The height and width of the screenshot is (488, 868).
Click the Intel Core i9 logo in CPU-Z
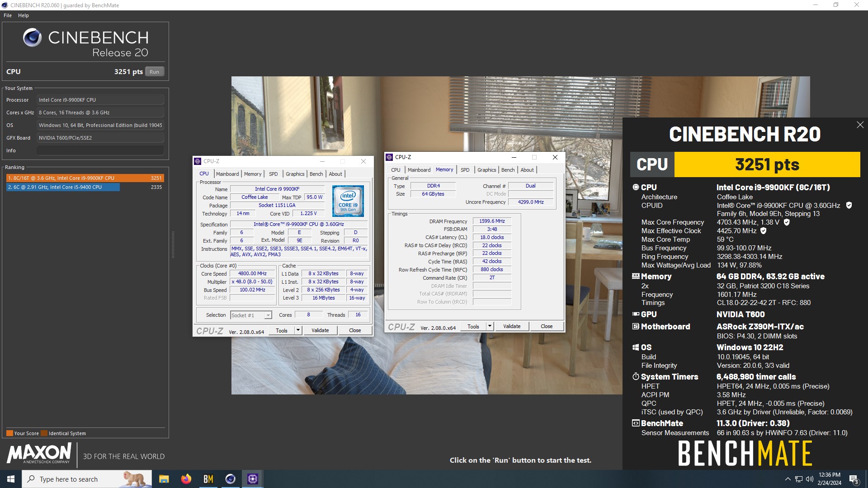click(x=348, y=201)
